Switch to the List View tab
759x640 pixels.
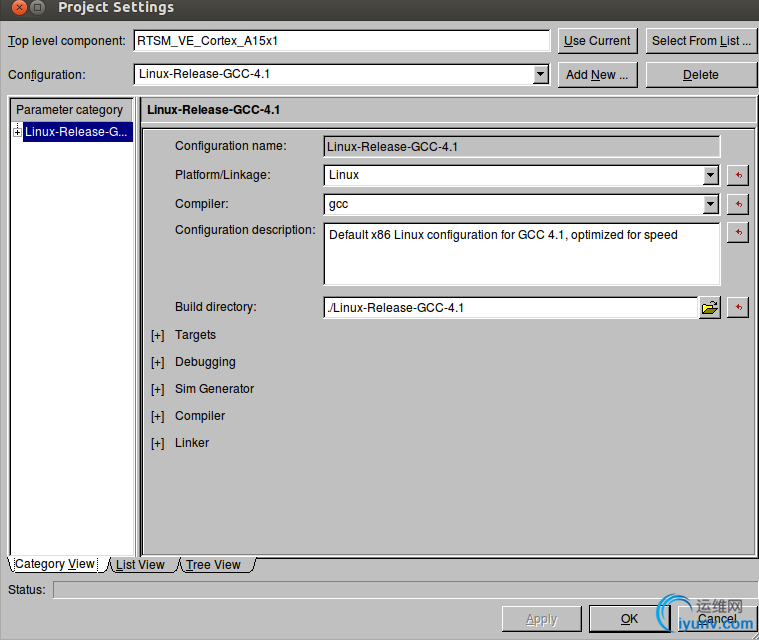140,565
